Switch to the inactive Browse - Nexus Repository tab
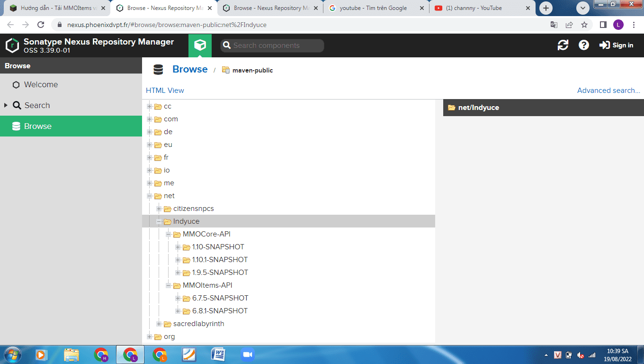 click(x=269, y=8)
